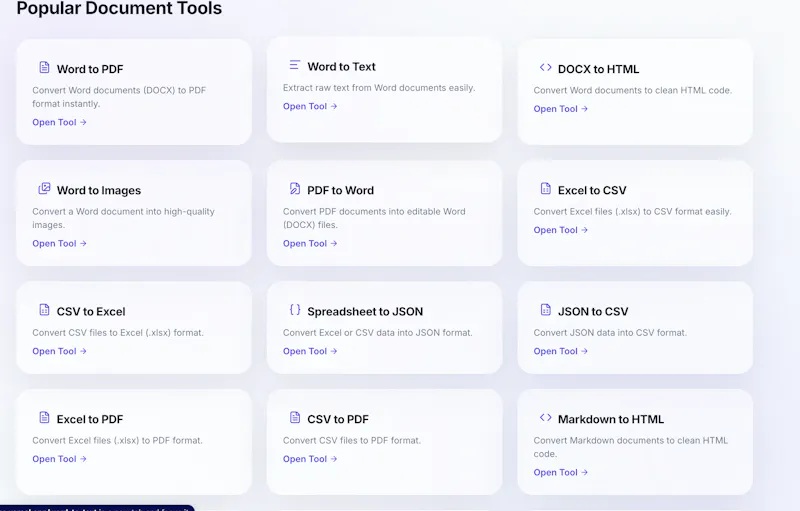This screenshot has height=511, width=800.
Task: Open Tool link under Word to Text
Action: [x=310, y=107]
